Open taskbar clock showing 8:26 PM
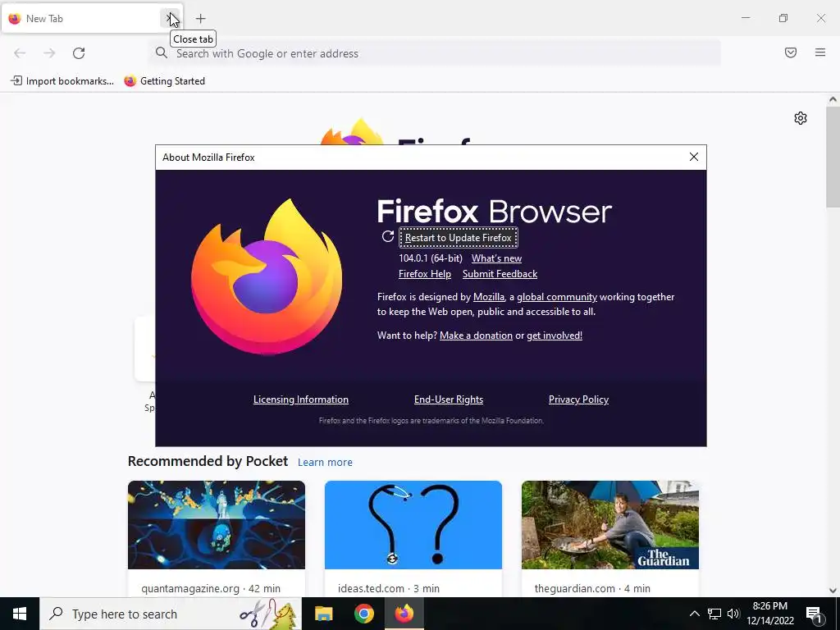840x630 pixels. click(770, 614)
